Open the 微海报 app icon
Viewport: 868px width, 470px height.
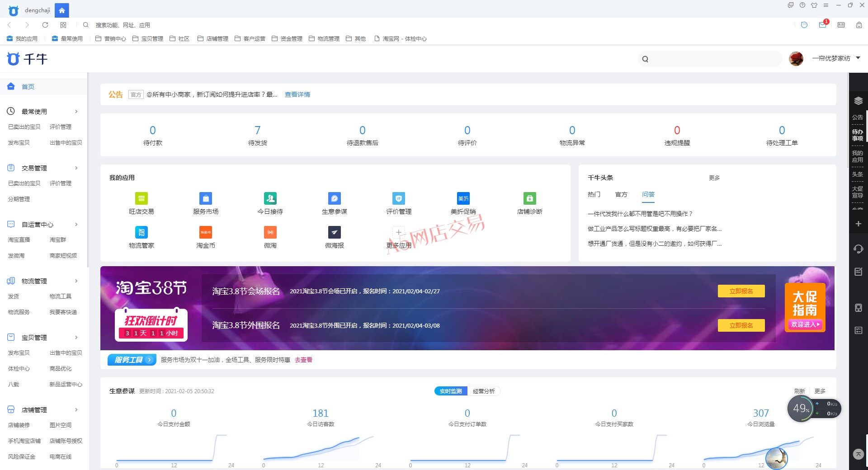pyautogui.click(x=335, y=232)
